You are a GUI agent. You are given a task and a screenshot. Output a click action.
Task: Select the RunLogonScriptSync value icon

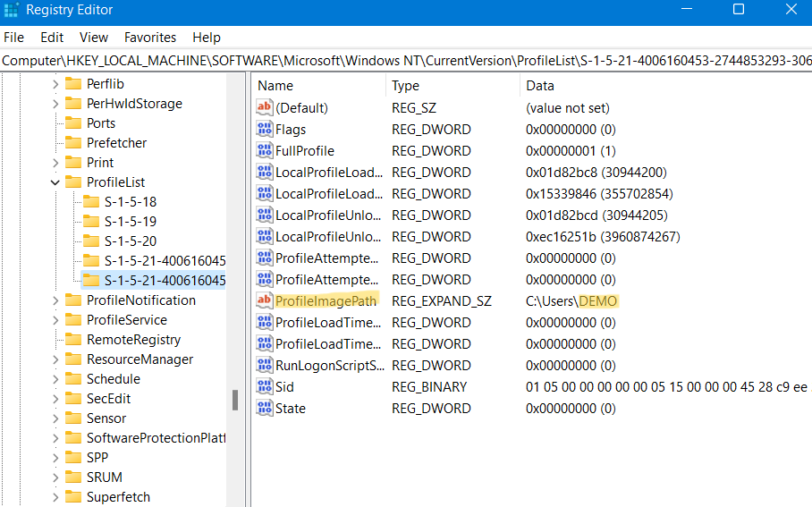tap(264, 366)
